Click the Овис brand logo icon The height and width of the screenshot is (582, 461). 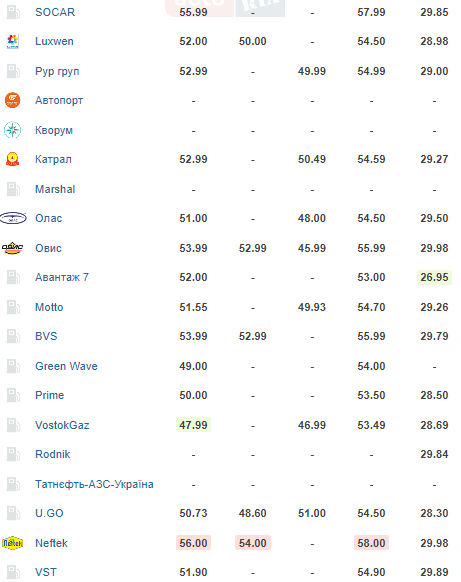[13, 248]
